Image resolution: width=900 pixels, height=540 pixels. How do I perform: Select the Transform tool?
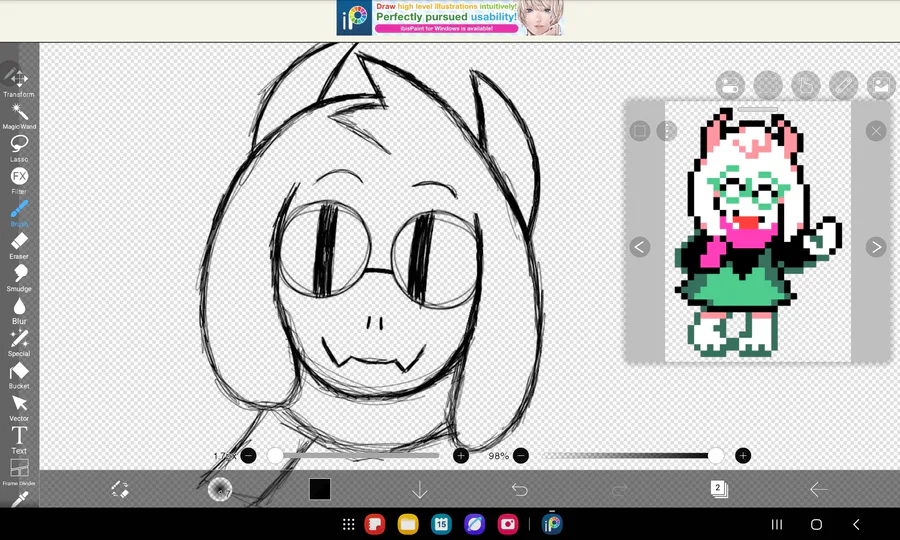[19, 82]
